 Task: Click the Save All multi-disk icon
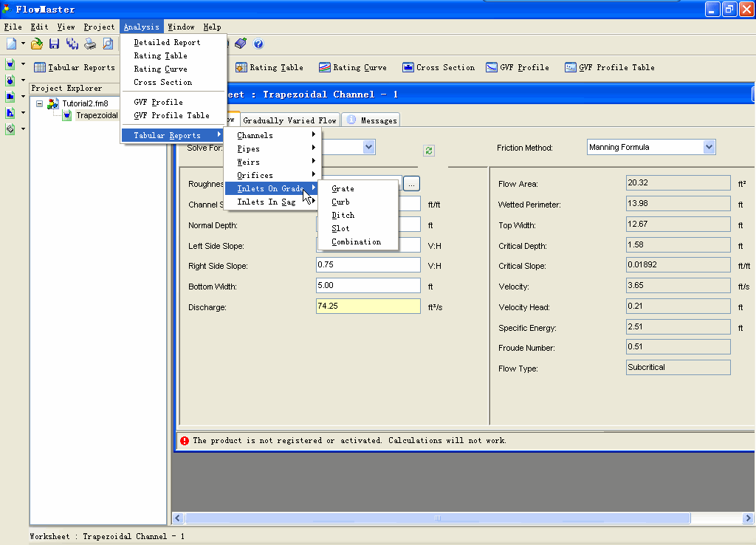72,44
